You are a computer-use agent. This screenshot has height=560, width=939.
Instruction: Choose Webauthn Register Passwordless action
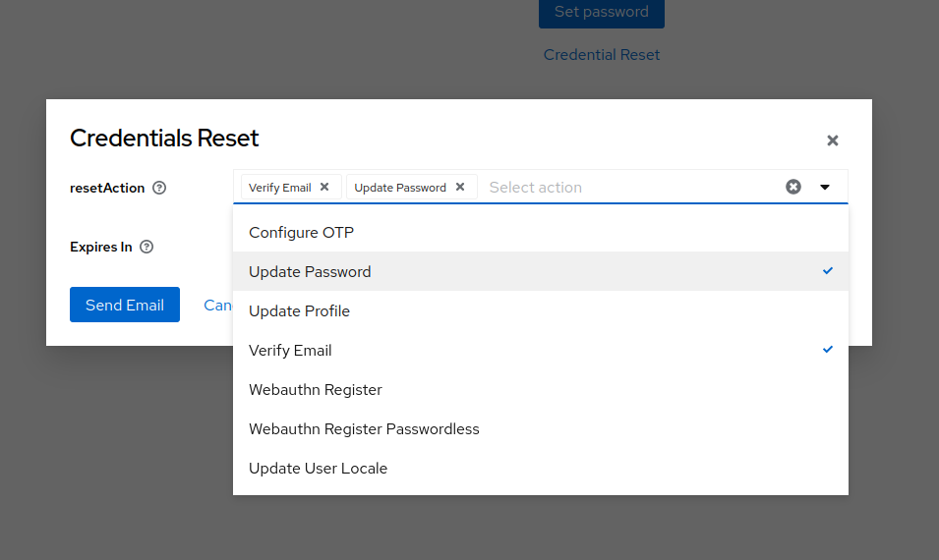pyautogui.click(x=364, y=429)
